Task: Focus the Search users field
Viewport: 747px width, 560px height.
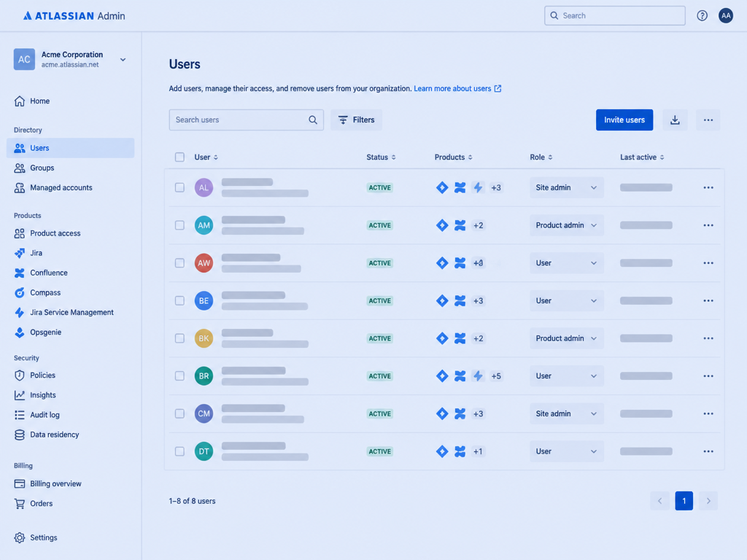Action: pos(247,120)
